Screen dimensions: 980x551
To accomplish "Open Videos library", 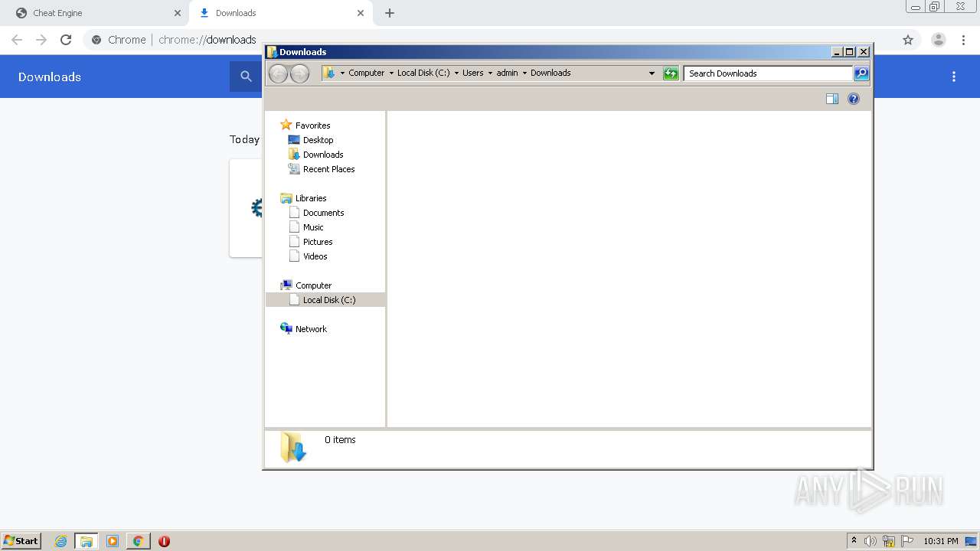I will pyautogui.click(x=315, y=256).
